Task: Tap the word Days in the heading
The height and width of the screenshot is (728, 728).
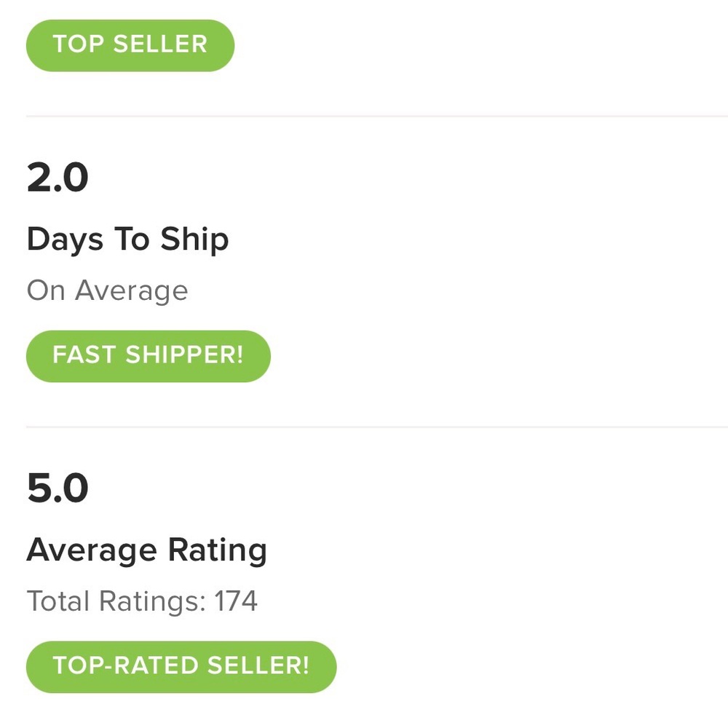Action: pos(65,240)
